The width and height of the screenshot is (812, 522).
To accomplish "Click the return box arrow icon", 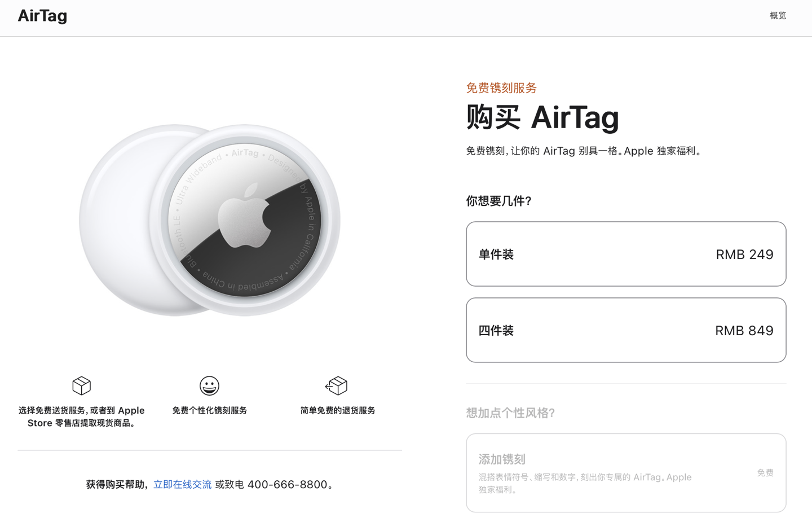I will 337,386.
